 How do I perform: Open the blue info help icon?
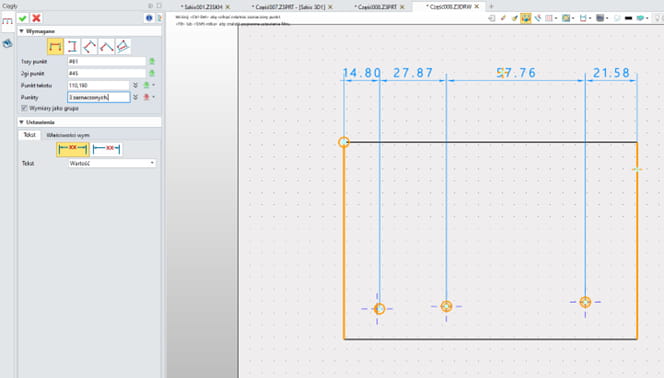[x=149, y=18]
